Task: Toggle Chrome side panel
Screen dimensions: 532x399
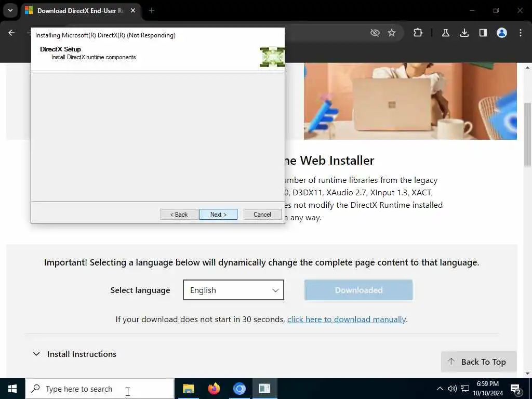Action: pos(483,33)
